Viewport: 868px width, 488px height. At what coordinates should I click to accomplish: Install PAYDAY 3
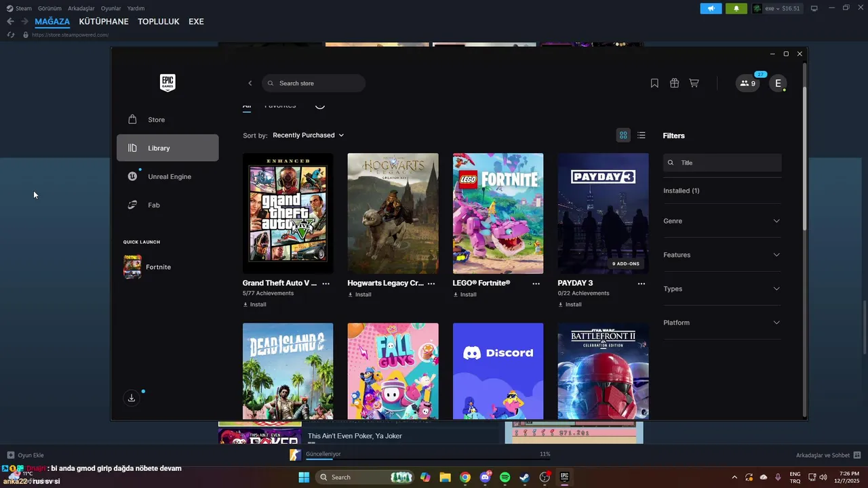[x=570, y=304]
